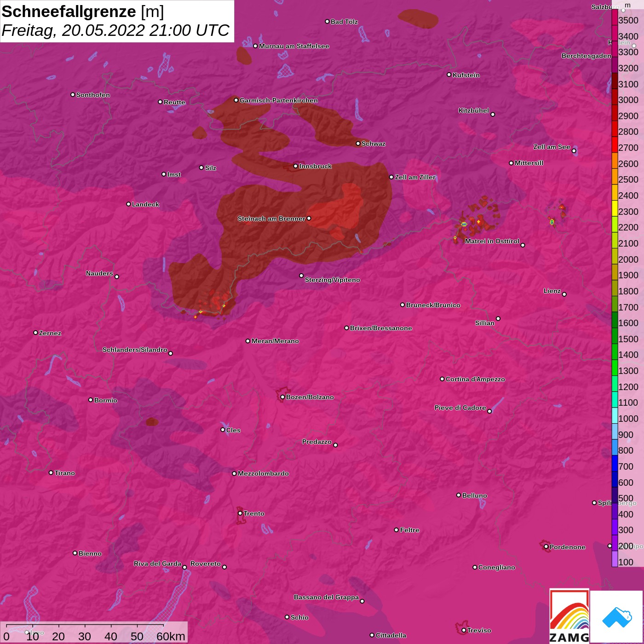
Task: Click the Belluno marker dot
Action: (458, 495)
